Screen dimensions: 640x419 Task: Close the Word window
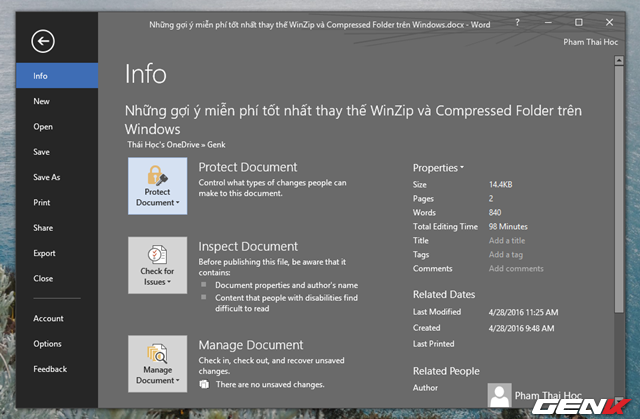coord(609,22)
